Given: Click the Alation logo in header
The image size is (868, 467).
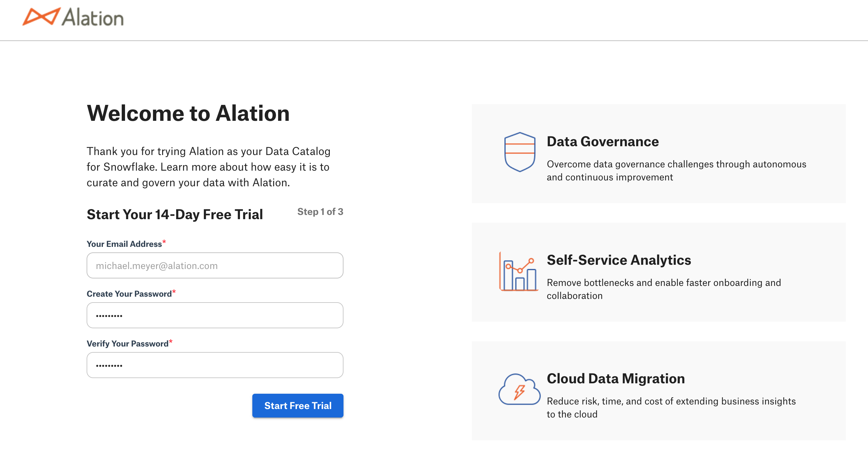Looking at the screenshot, I should point(73,17).
